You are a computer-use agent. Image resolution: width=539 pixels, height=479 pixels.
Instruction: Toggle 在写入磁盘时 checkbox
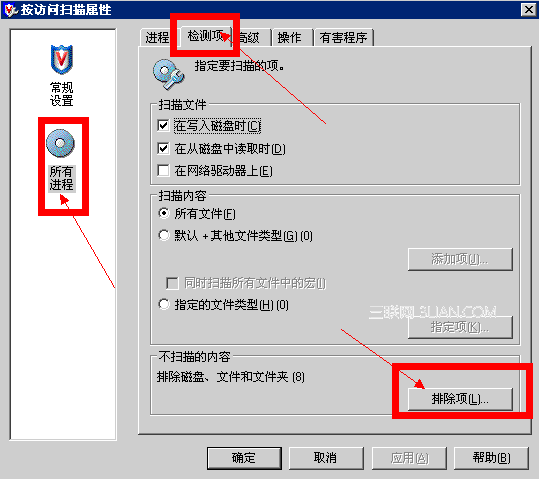coord(163,126)
